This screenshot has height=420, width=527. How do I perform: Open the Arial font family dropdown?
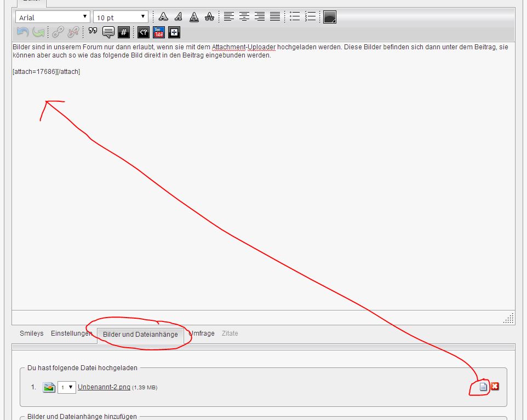53,18
